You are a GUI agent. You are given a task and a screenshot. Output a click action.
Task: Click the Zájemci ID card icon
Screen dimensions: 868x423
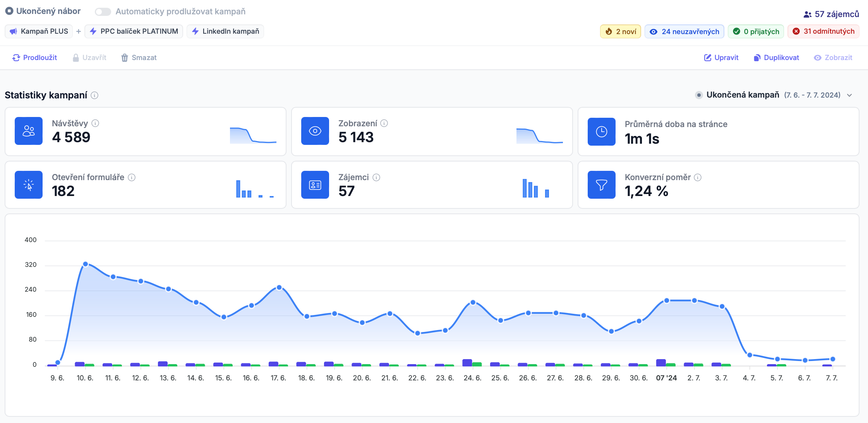coord(315,185)
